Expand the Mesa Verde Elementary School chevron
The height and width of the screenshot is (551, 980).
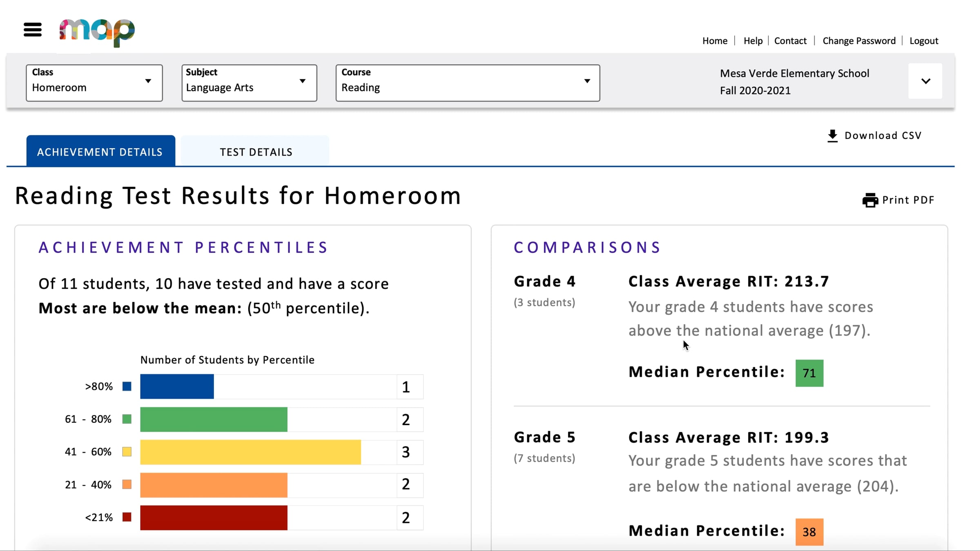pos(925,81)
